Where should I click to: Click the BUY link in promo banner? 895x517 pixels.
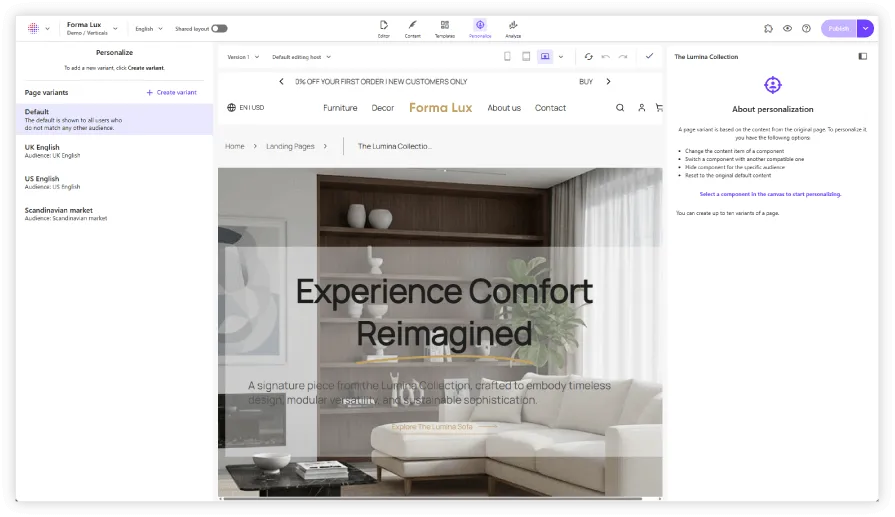(x=586, y=82)
